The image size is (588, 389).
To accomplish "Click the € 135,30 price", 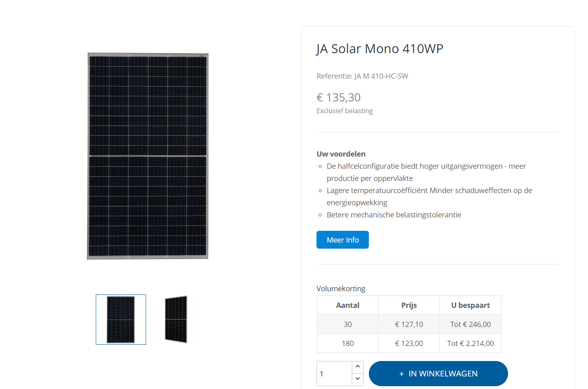I will click(x=338, y=97).
